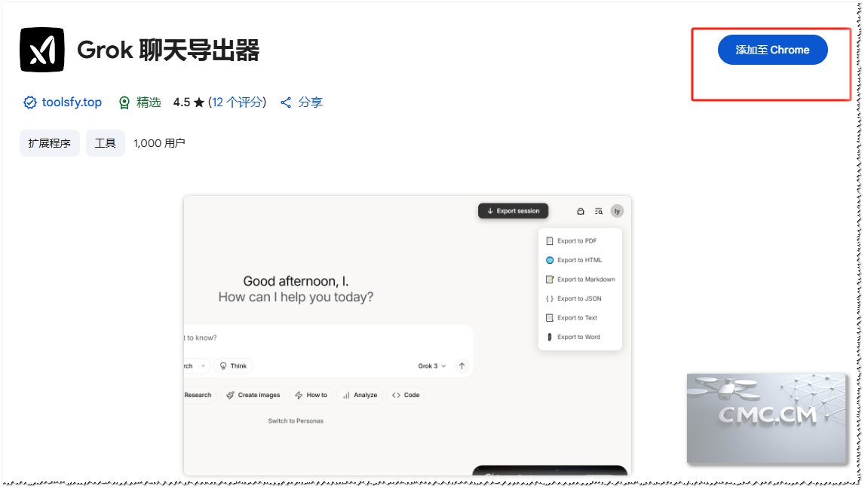This screenshot has width=868, height=492.
Task: Toggle the Think mode button
Action: (233, 366)
